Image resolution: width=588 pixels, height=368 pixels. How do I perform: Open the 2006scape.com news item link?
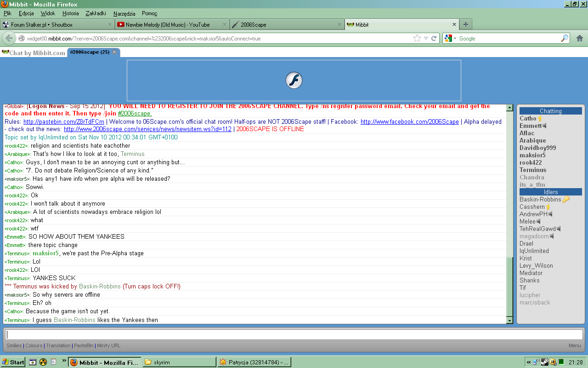coord(147,129)
